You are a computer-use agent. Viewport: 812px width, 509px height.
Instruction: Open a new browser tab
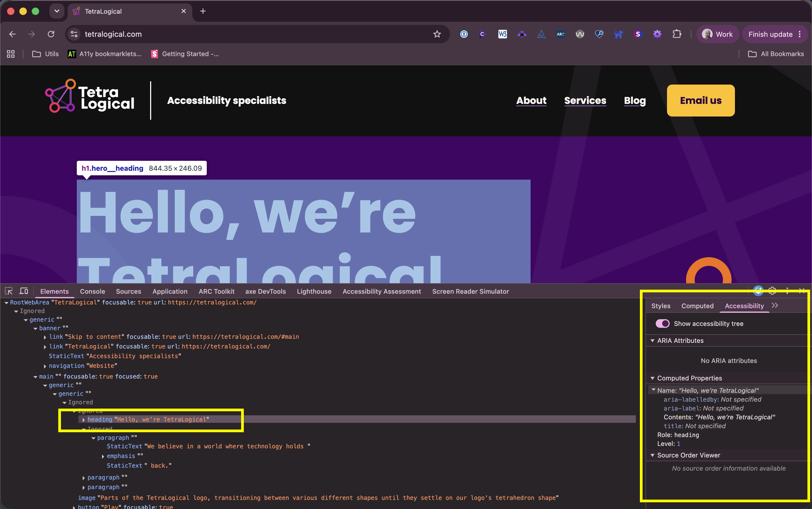(203, 11)
